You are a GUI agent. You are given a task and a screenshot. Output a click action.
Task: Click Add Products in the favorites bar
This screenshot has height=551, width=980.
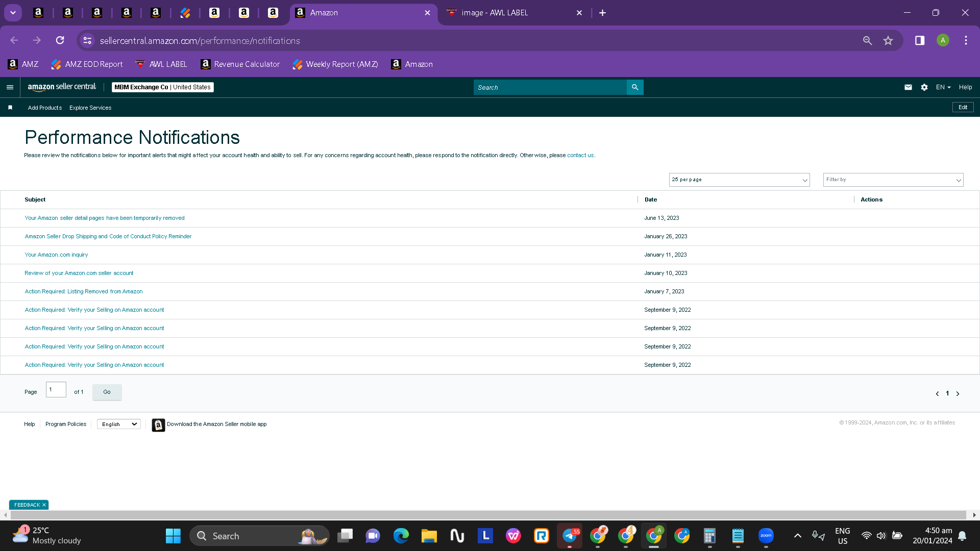[45, 108]
